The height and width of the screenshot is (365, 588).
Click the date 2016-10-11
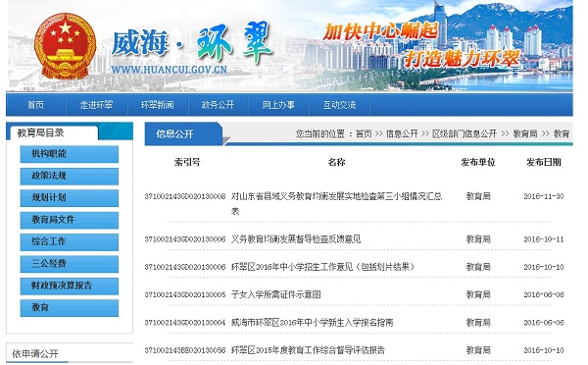[544, 239]
